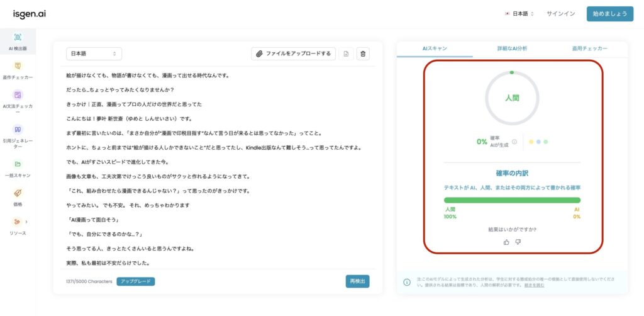
Task: Switch to the 盗用チェッカー tab
Action: [x=589, y=48]
